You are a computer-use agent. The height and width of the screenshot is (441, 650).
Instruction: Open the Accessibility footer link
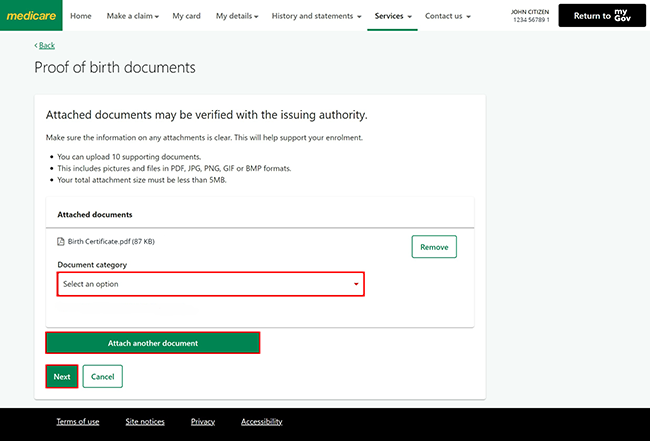click(261, 422)
